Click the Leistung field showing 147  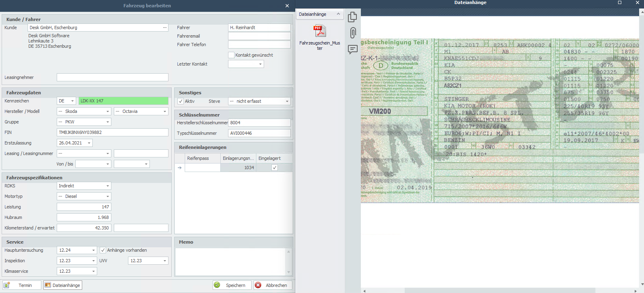84,207
